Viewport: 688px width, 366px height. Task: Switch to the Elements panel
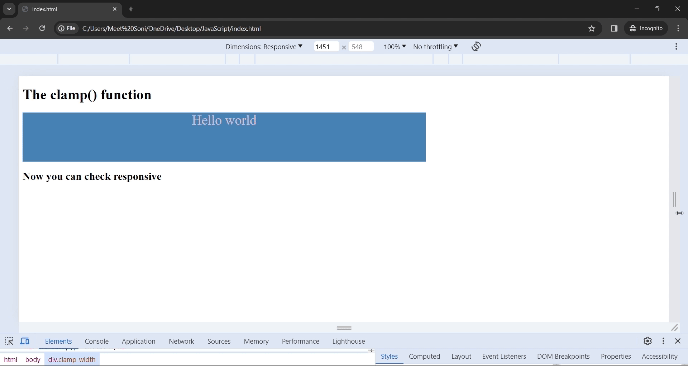[x=58, y=341]
